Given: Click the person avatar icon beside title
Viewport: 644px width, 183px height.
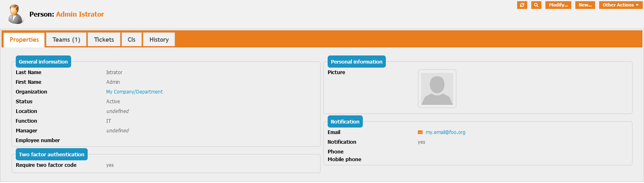Looking at the screenshot, I should (16, 14).
